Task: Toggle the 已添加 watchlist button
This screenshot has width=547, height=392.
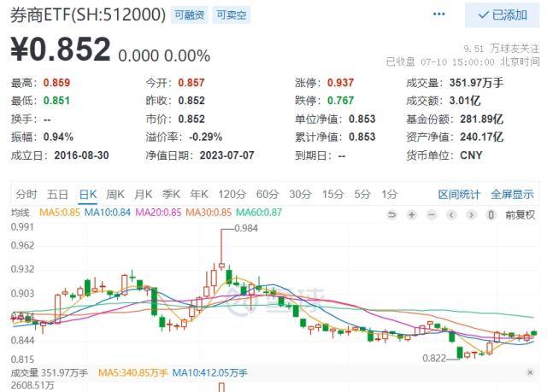Action: pos(502,15)
